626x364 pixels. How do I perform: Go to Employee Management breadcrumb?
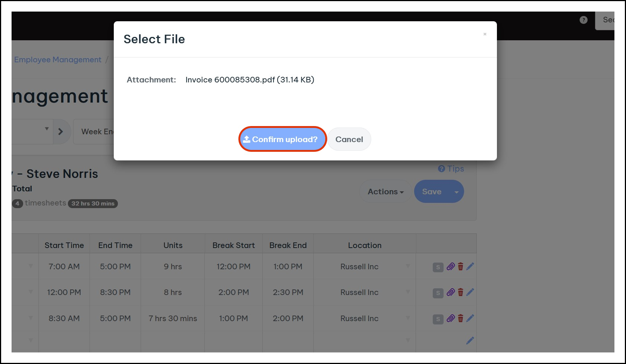[58, 60]
